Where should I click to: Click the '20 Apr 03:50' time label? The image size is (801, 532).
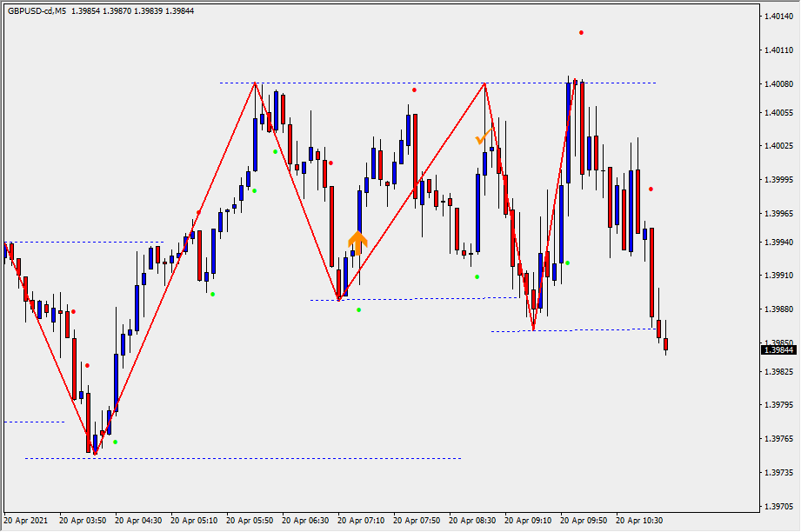pyautogui.click(x=83, y=521)
